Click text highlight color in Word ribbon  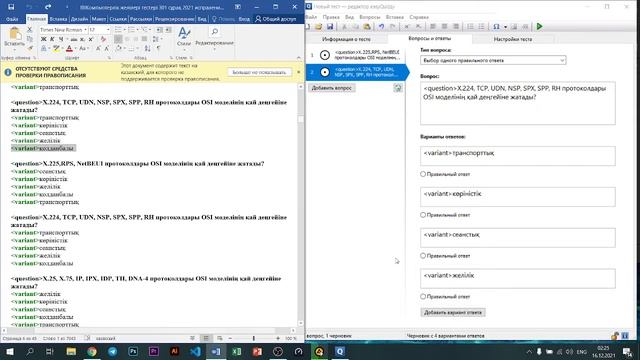click(x=56, y=49)
